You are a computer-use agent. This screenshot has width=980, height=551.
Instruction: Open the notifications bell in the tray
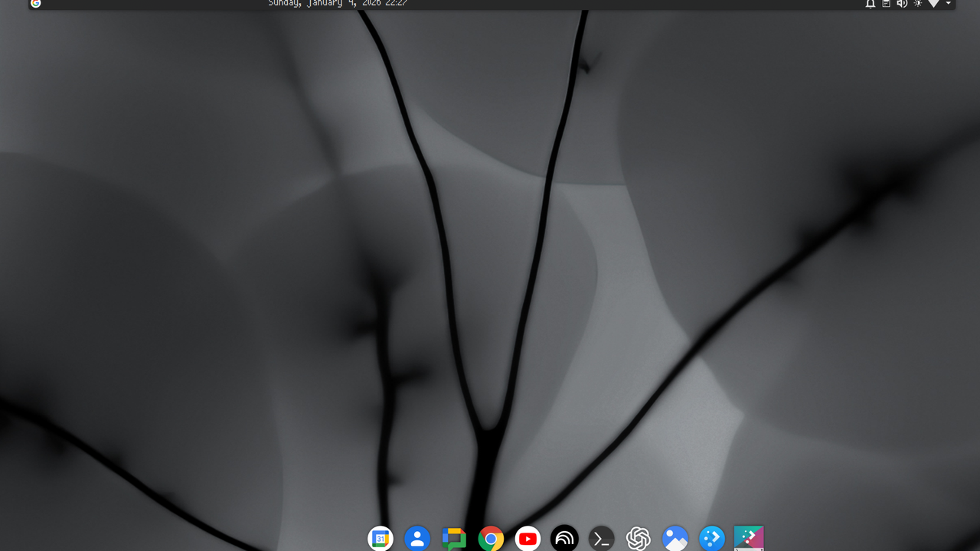point(870,4)
